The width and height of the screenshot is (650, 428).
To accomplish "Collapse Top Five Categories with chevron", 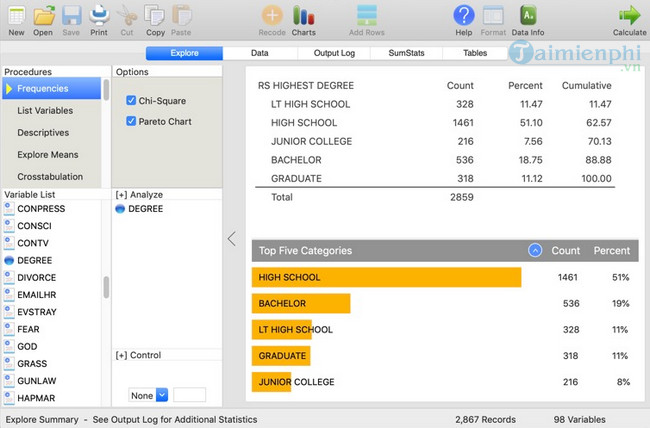I will coord(535,251).
